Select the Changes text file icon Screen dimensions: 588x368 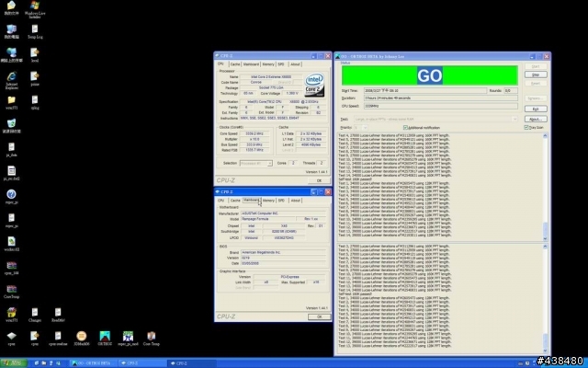tap(35, 313)
